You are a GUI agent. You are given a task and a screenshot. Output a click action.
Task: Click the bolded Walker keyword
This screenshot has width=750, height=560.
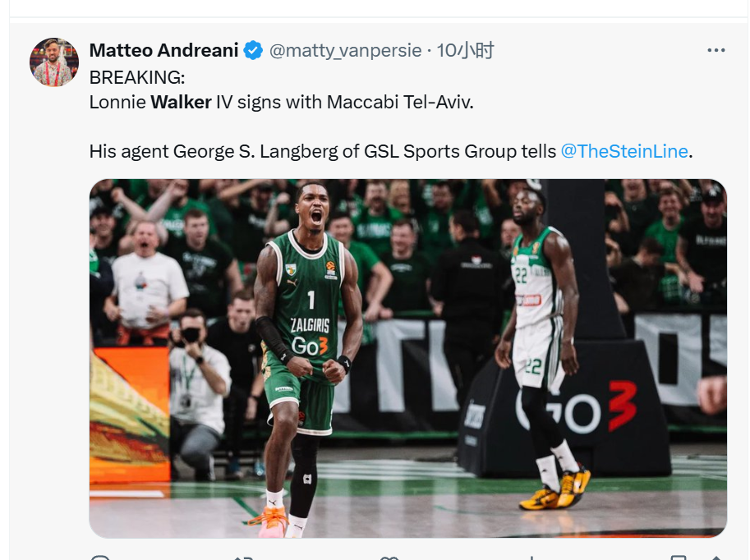tap(181, 102)
